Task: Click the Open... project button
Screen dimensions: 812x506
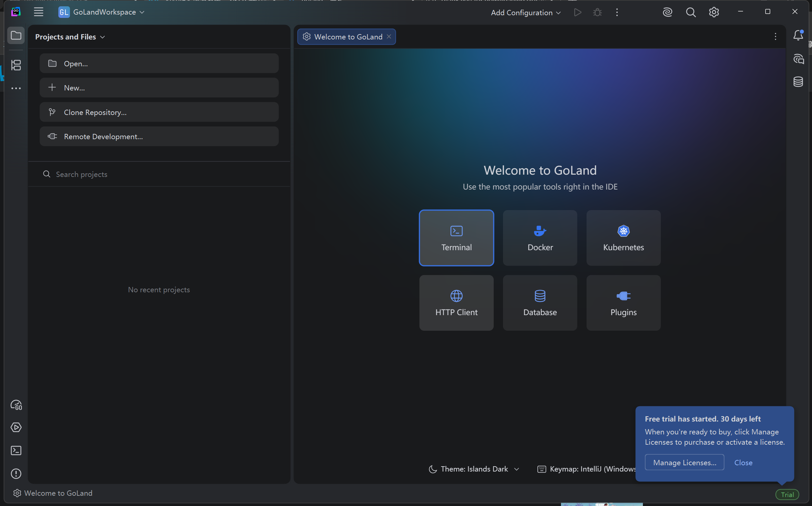Action: (x=159, y=63)
